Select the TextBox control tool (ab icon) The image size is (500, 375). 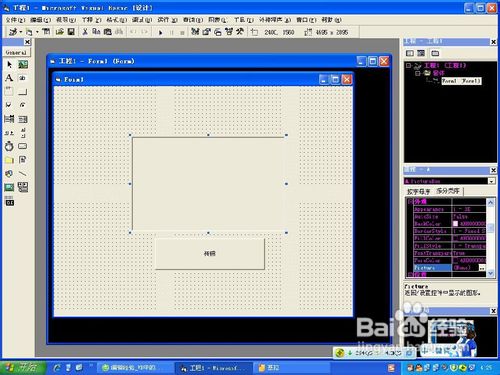(x=23, y=78)
